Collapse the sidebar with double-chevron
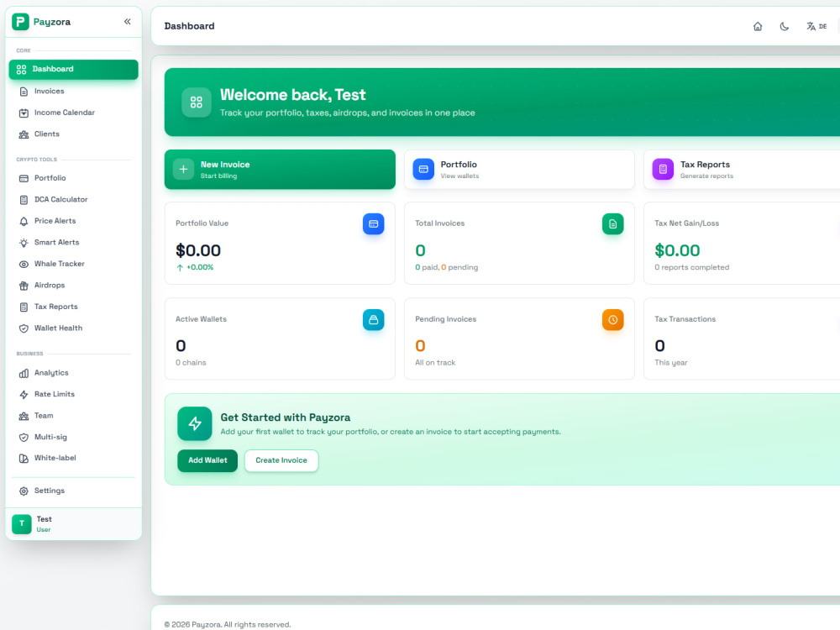The image size is (840, 630). (x=128, y=22)
